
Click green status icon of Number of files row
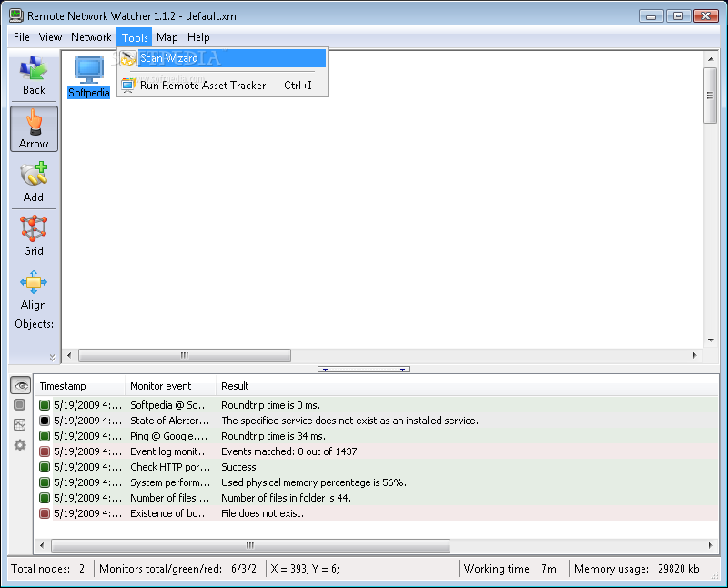45,498
